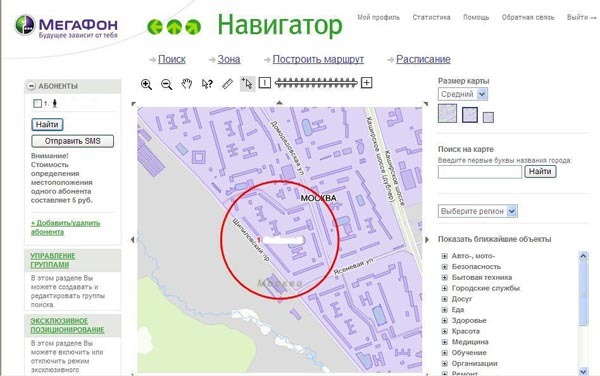
Task: Adjust the map zoom scale slider
Action: tap(316, 82)
